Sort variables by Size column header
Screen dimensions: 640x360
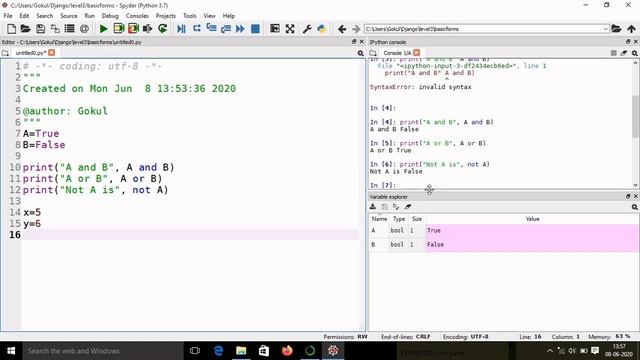[417, 219]
